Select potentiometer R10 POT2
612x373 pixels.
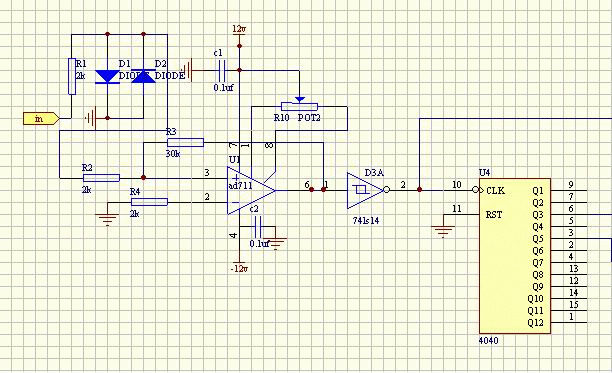pos(299,105)
